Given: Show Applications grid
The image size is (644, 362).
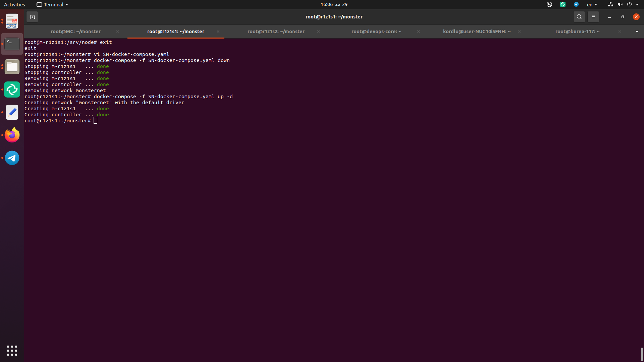Looking at the screenshot, I should coord(12,350).
